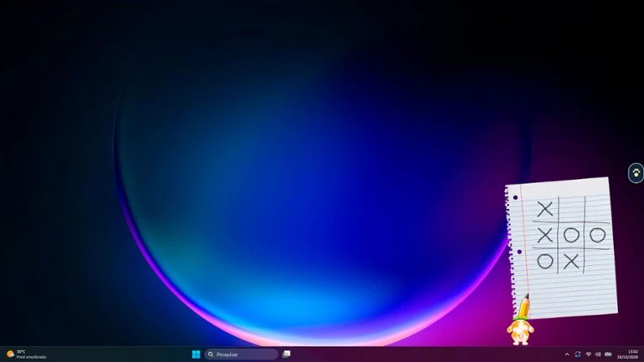The height and width of the screenshot is (362, 644).
Task: Click the sync status tray icon
Action: pos(578,354)
